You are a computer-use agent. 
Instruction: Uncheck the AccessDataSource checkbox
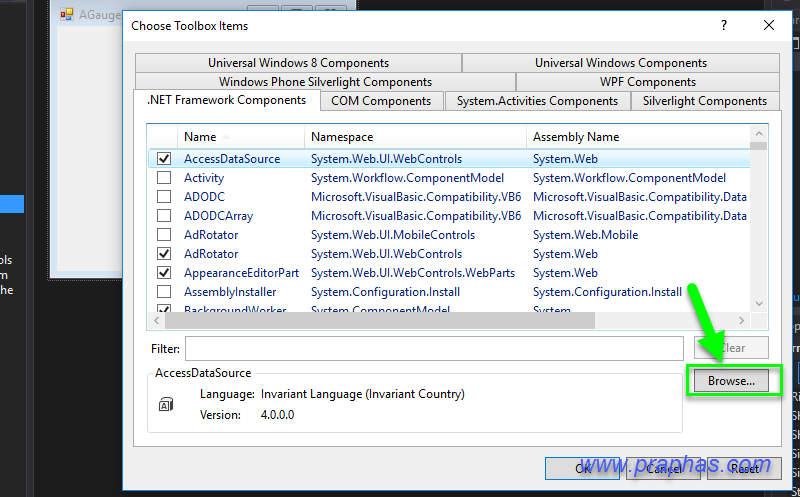point(164,159)
